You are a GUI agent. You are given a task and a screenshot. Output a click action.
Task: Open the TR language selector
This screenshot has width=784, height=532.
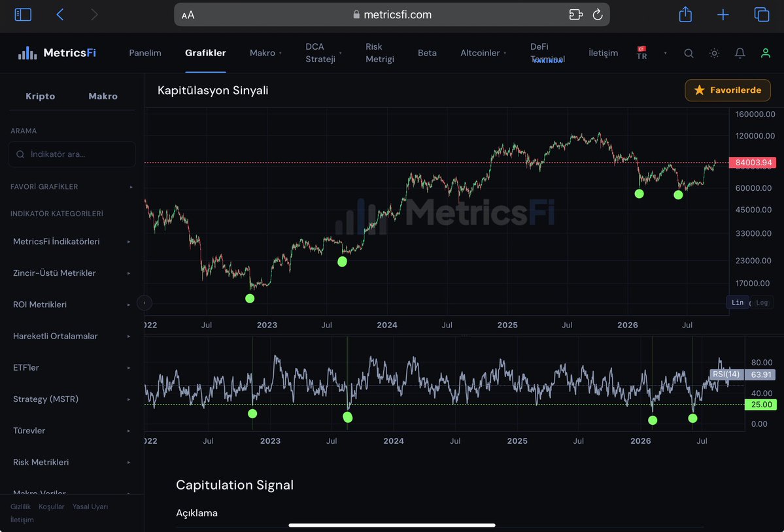[x=651, y=53]
